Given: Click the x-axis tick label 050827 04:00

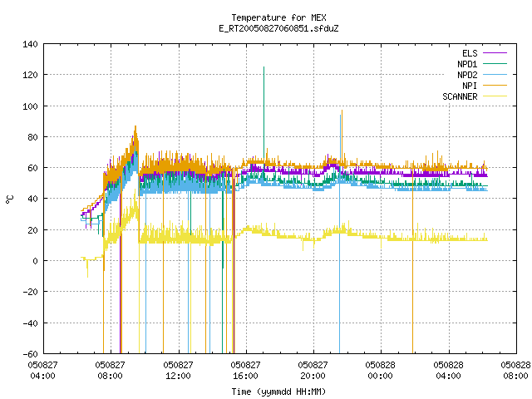Looking at the screenshot, I should point(42,371).
